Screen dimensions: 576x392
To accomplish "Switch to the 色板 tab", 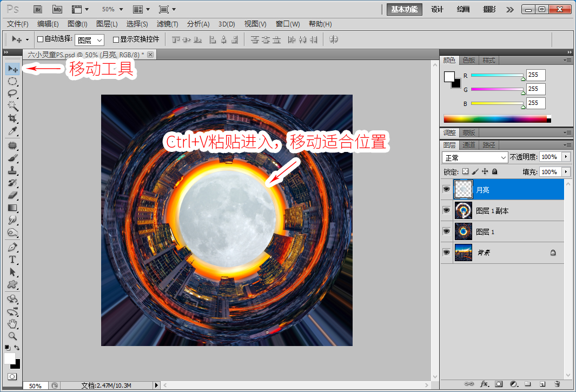I will tap(469, 60).
